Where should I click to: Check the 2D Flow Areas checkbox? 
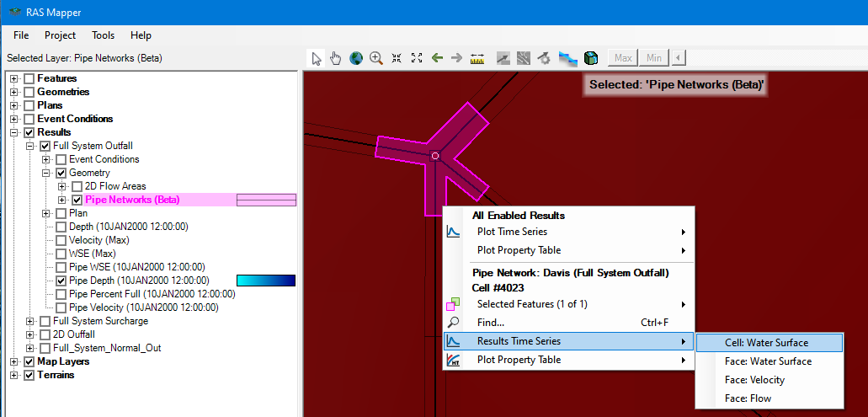click(x=77, y=186)
